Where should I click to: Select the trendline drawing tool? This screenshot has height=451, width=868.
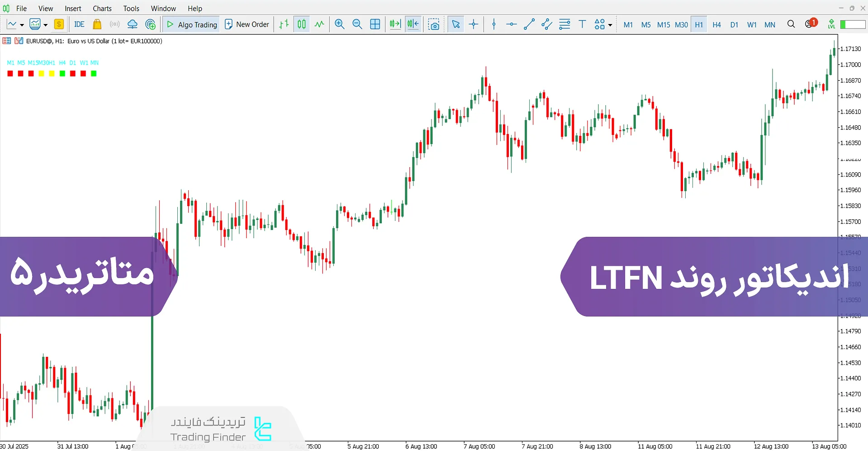tap(529, 24)
